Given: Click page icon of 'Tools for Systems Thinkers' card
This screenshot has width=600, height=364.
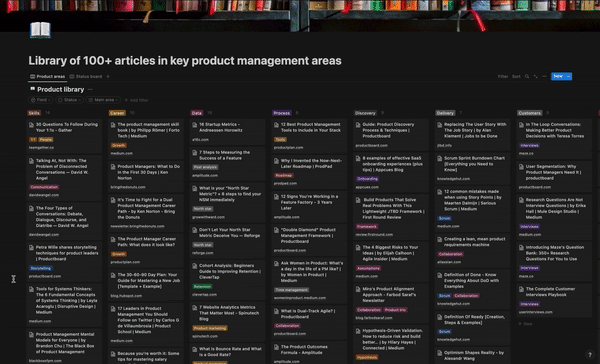Looking at the screenshot, I should point(31,289).
